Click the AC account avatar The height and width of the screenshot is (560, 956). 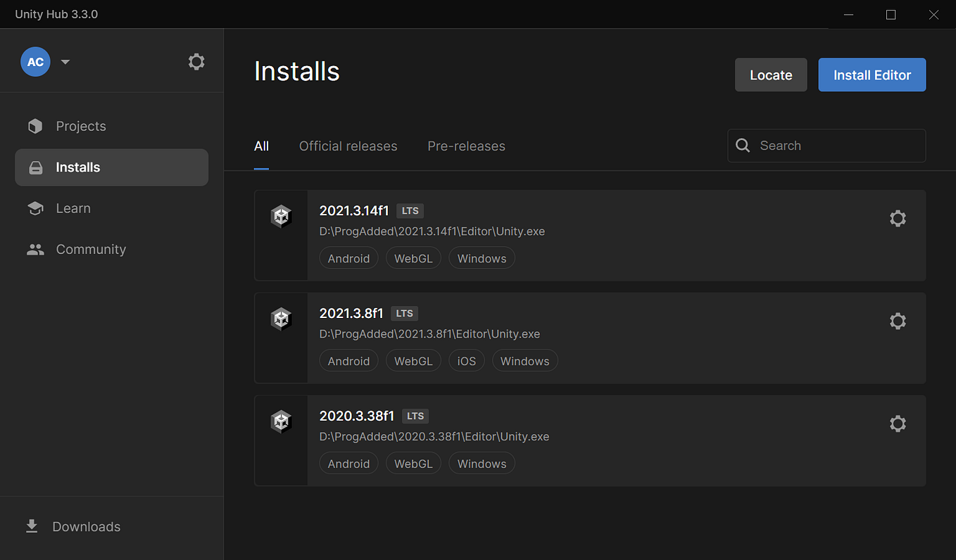[35, 61]
